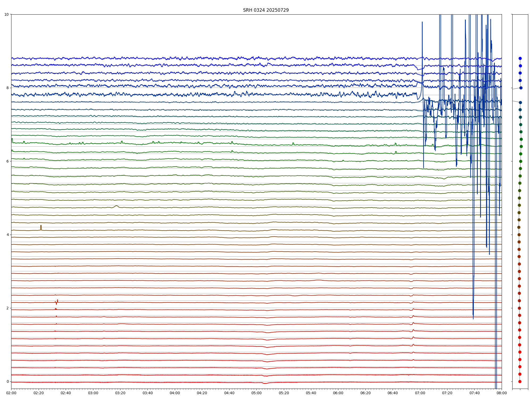Select the 08:00 time axis label

coord(502,393)
